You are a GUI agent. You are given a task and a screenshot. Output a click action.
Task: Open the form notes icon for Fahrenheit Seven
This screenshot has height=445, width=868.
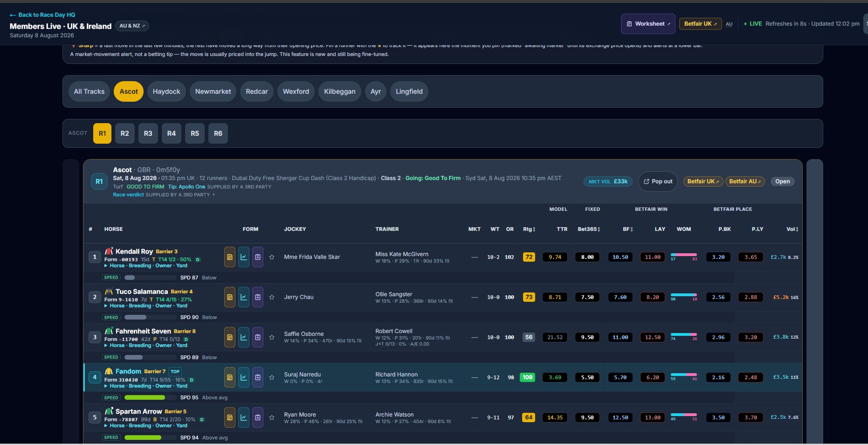click(x=229, y=337)
